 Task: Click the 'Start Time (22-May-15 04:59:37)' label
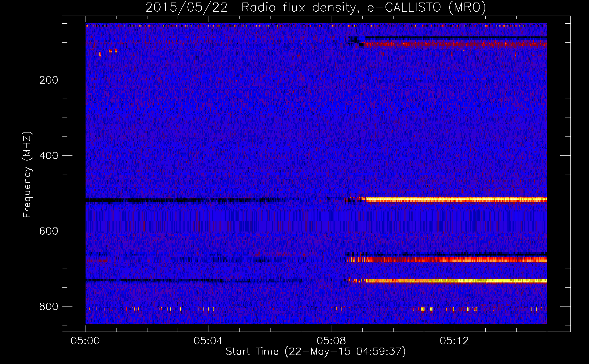(x=316, y=352)
